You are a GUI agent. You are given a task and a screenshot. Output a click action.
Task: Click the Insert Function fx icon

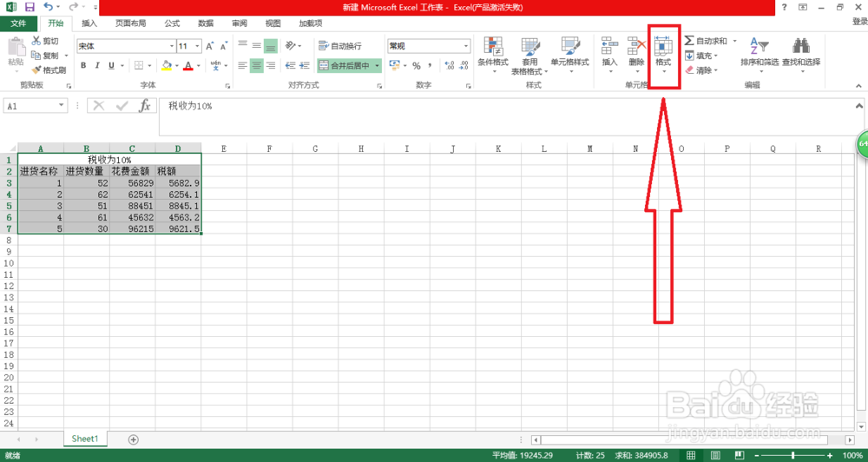pyautogui.click(x=144, y=105)
